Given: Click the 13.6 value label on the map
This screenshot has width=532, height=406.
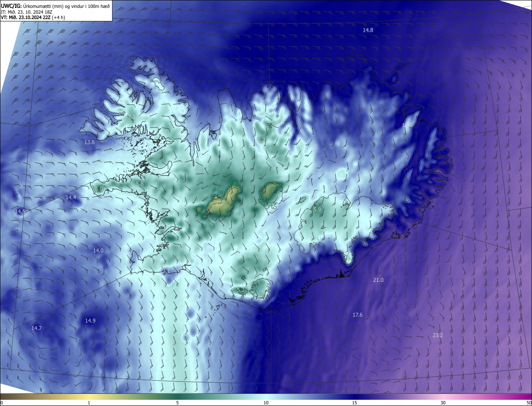Looking at the screenshot, I should point(89,142).
